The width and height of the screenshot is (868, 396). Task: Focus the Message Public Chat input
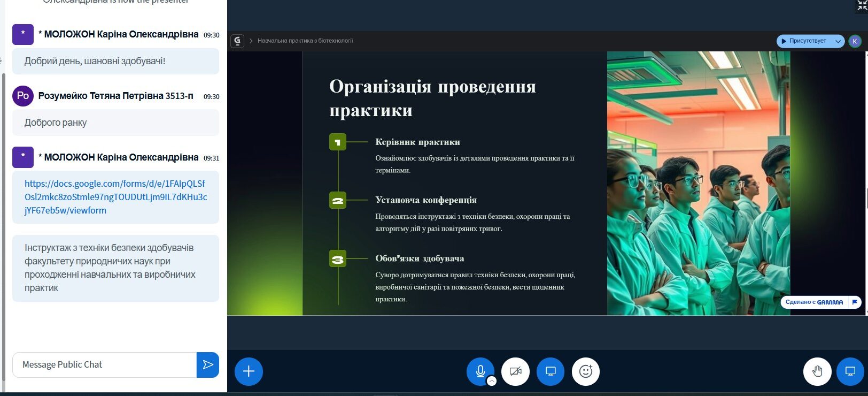click(x=104, y=364)
